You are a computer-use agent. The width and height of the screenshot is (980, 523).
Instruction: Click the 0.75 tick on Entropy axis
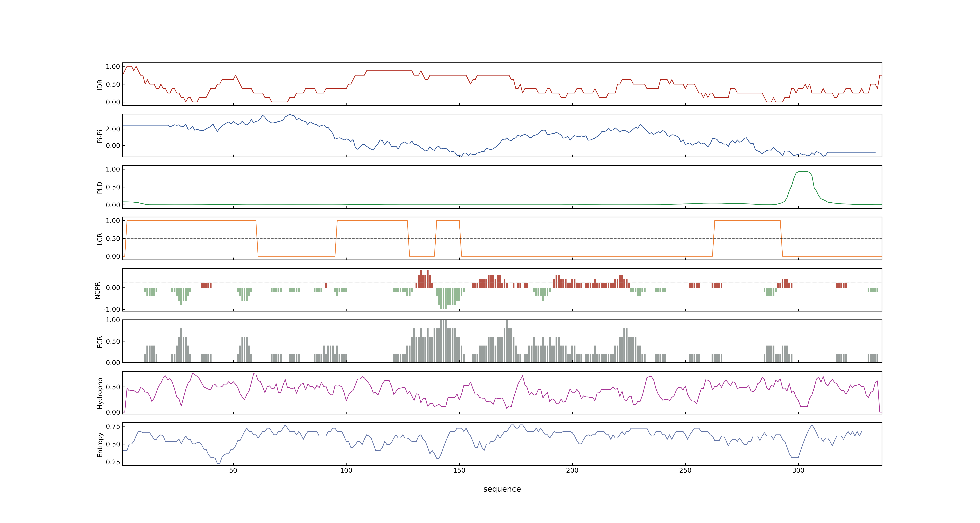[113, 426]
